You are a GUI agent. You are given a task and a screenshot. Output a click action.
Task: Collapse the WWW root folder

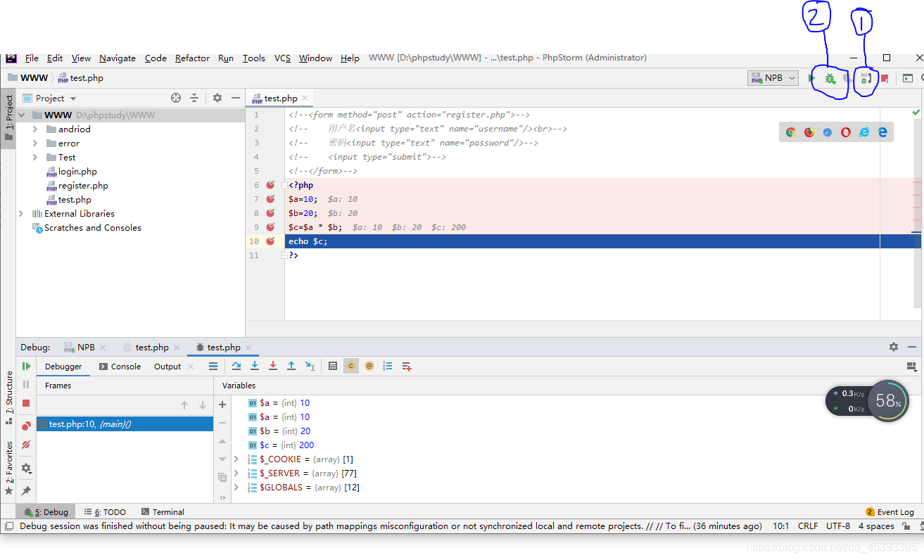click(22, 115)
